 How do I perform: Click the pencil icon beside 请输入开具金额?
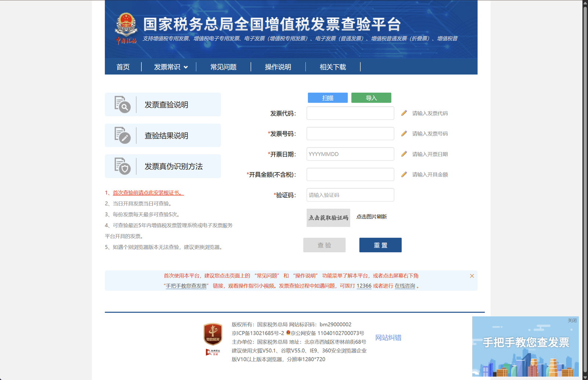(404, 174)
